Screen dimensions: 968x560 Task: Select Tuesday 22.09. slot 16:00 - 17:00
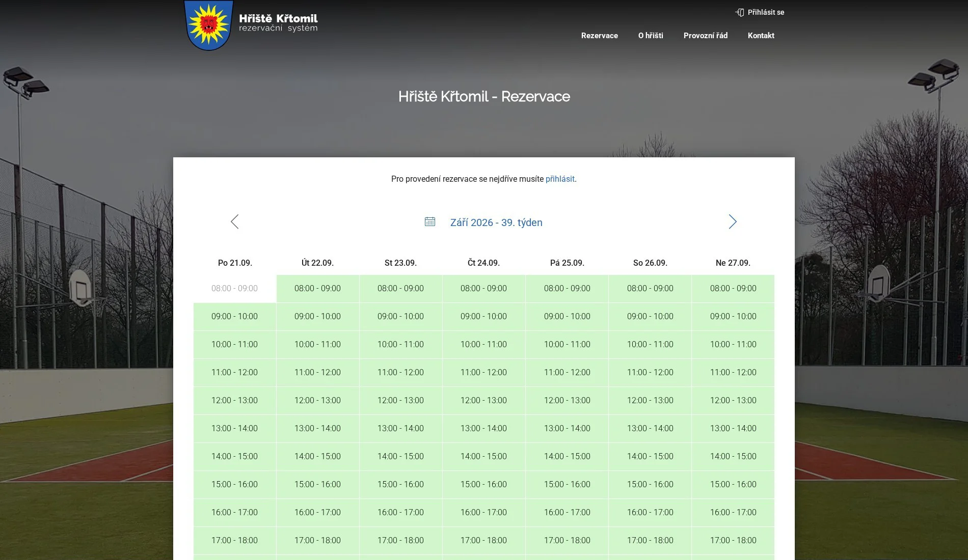318,513
